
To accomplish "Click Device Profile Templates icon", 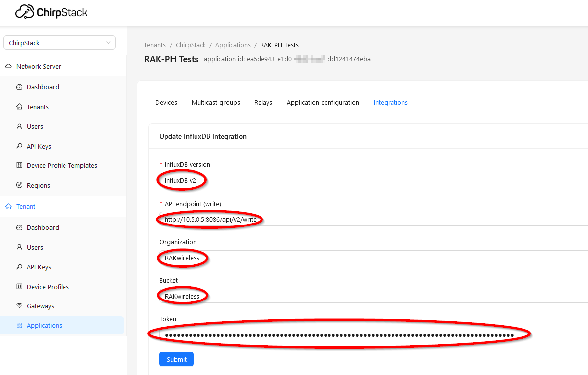I will click(19, 166).
